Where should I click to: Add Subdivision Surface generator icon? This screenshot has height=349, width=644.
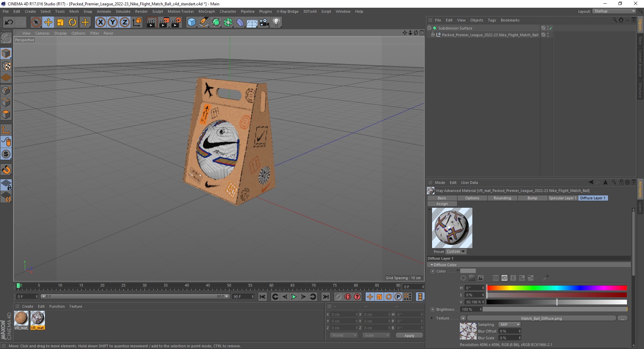pos(216,22)
